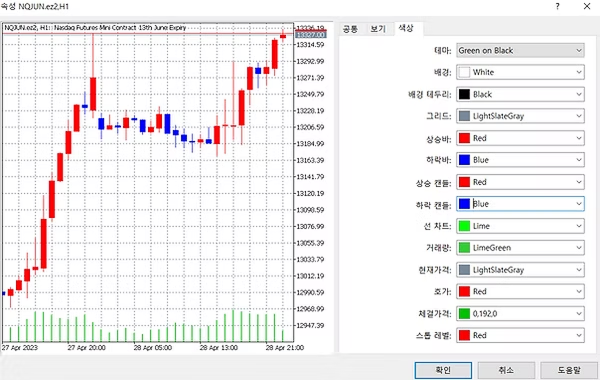
Task: Click the black 배경 테두리 color swatch
Action: [464, 95]
